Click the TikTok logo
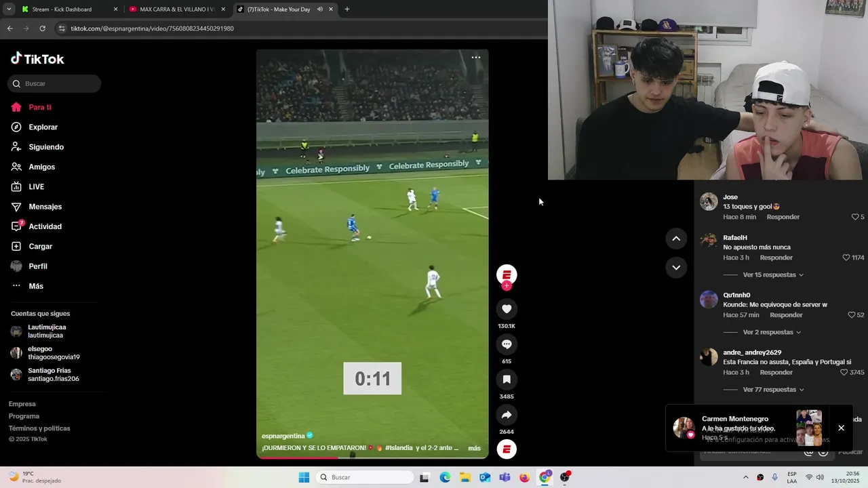The image size is (868, 488). pos(37,59)
